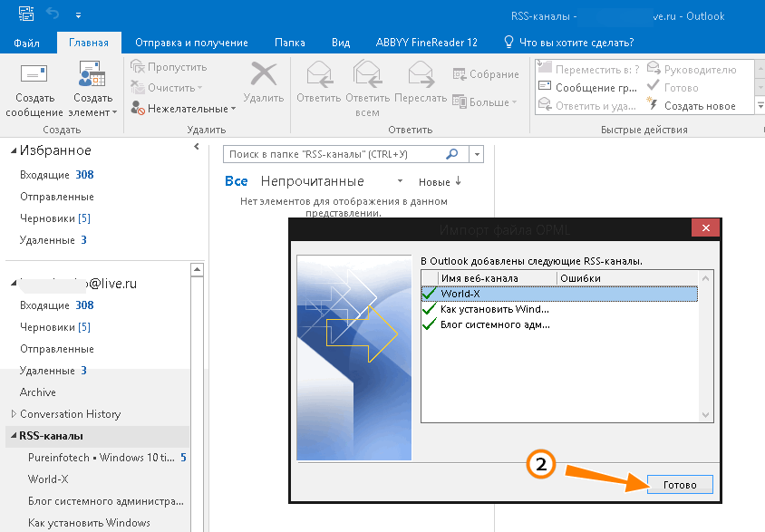Open the Очистить clean up dropdown
765x532 pixels.
click(167, 88)
